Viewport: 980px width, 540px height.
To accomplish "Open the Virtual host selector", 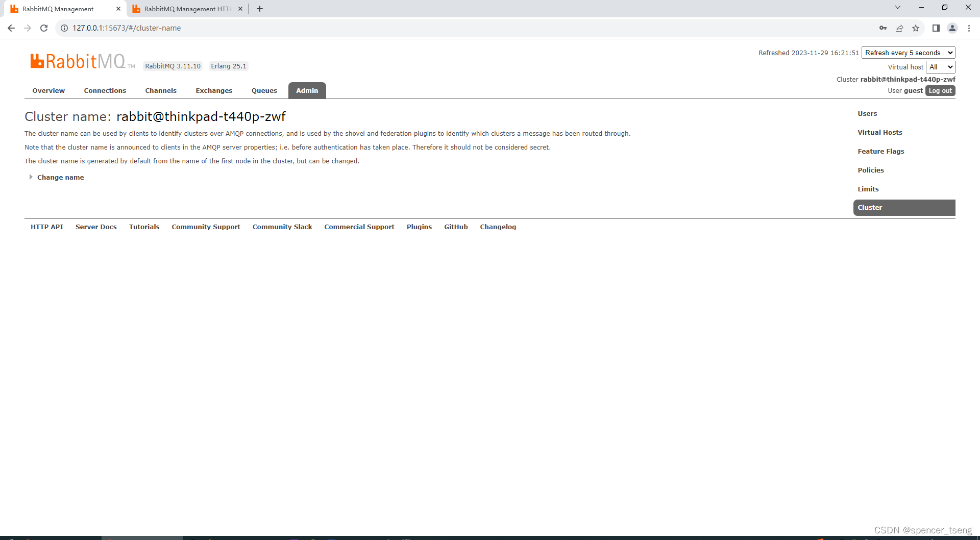I will (940, 67).
